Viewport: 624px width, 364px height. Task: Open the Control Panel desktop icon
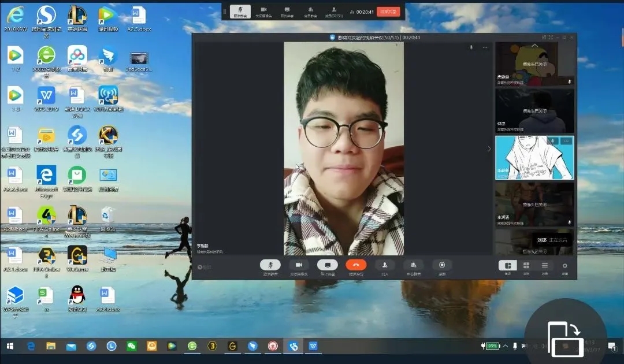coord(108,179)
